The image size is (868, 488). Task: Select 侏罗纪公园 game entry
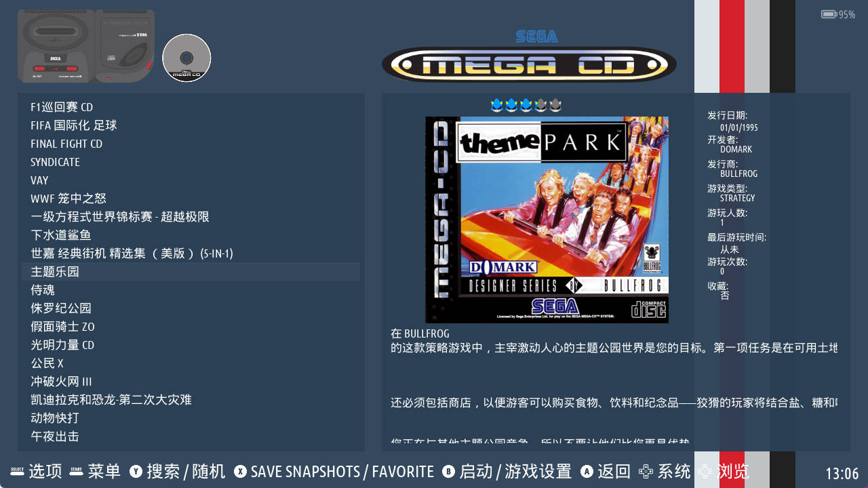click(x=191, y=308)
